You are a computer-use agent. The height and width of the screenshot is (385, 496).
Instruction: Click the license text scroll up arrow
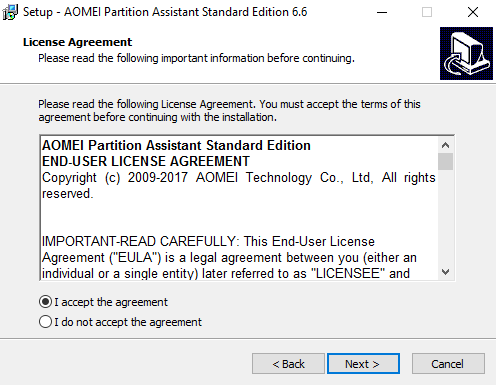coord(445,145)
